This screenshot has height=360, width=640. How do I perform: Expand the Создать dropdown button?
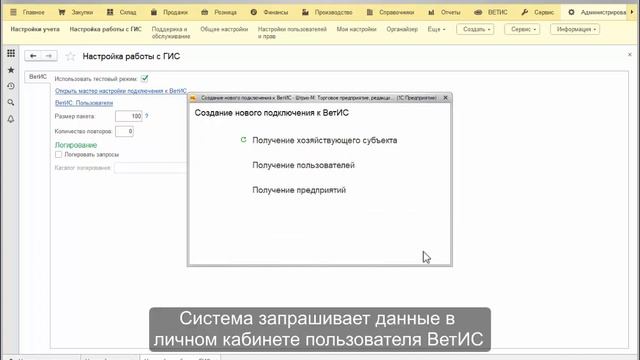point(475,29)
